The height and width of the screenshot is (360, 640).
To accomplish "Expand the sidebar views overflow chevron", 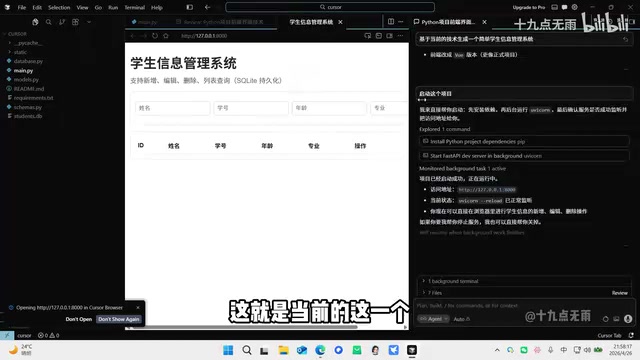I will [x=89, y=22].
